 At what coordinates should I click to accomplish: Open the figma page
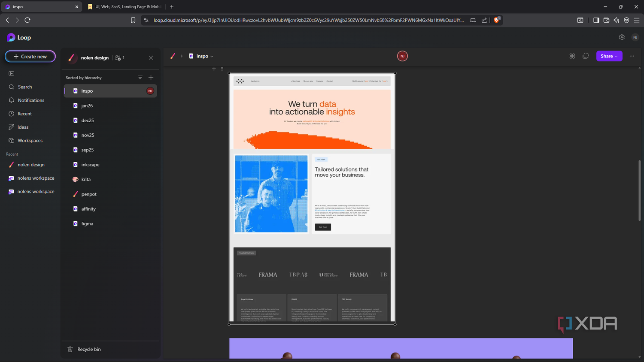coord(110,224)
